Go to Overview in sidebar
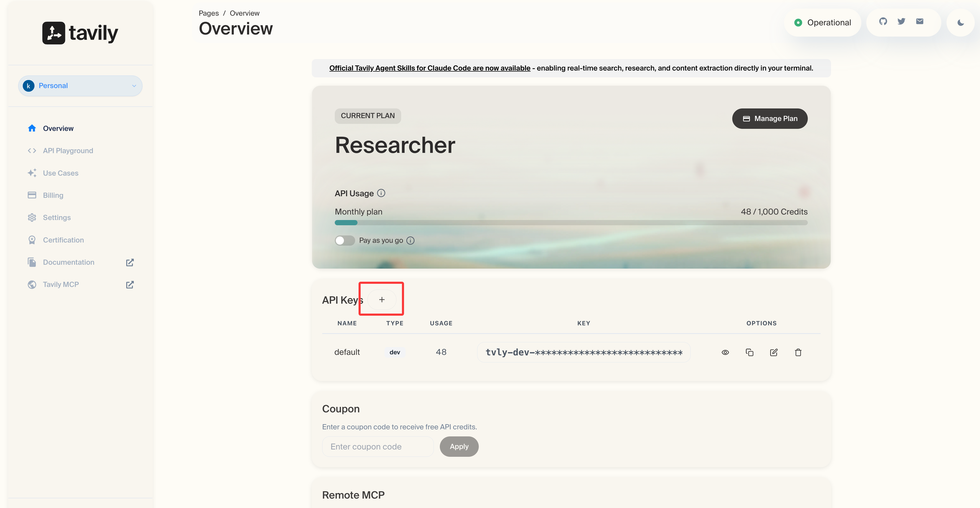The width and height of the screenshot is (980, 508). click(58, 129)
